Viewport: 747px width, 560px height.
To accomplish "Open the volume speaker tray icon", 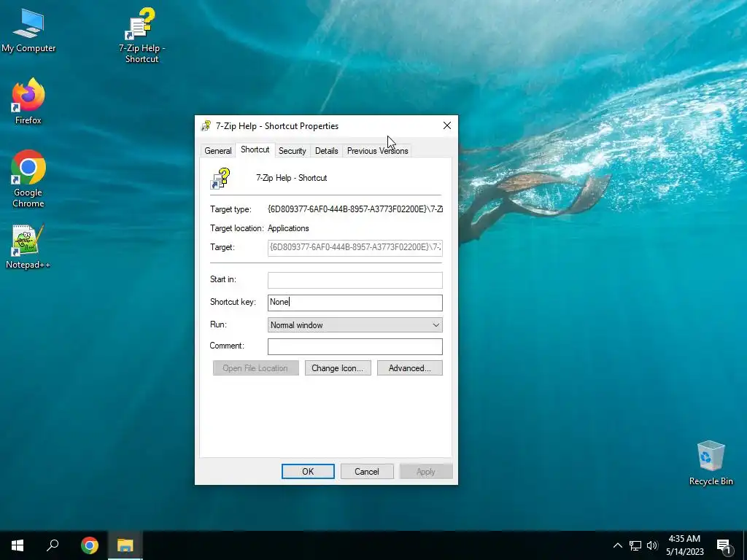I will click(x=652, y=545).
